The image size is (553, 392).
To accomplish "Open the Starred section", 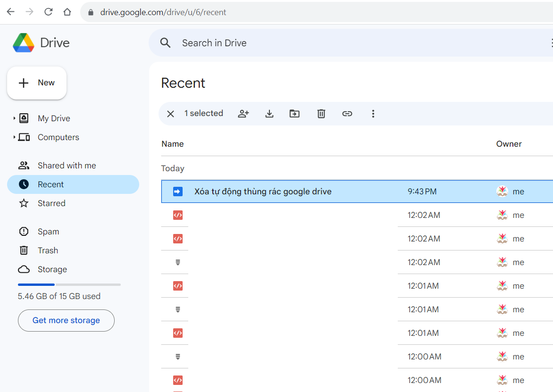I will (x=51, y=203).
